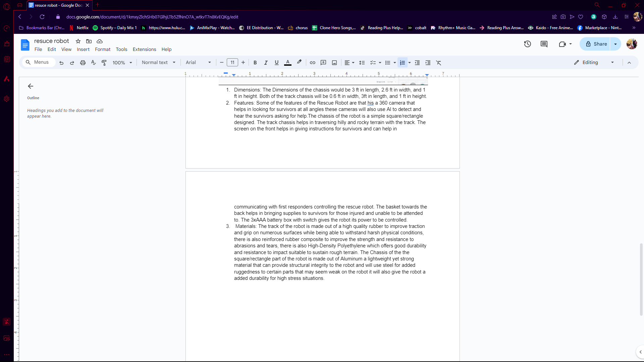The width and height of the screenshot is (644, 362).
Task: Open version history clock icon
Action: pyautogui.click(x=527, y=44)
